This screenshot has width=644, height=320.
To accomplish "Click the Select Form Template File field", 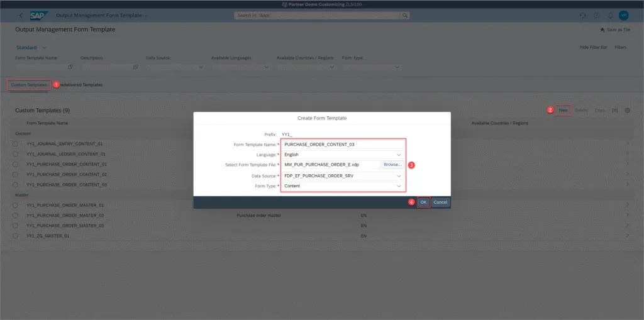I will click(331, 165).
